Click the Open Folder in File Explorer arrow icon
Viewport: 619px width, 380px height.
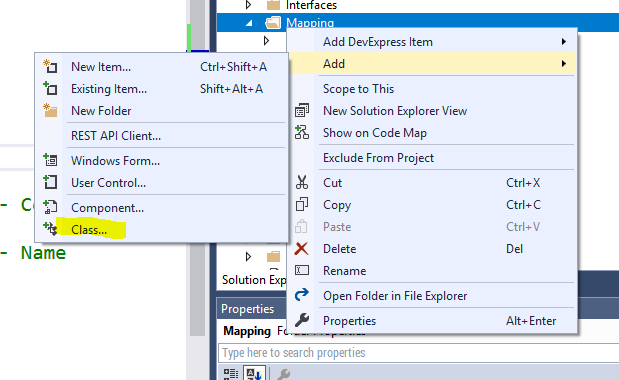coord(302,295)
